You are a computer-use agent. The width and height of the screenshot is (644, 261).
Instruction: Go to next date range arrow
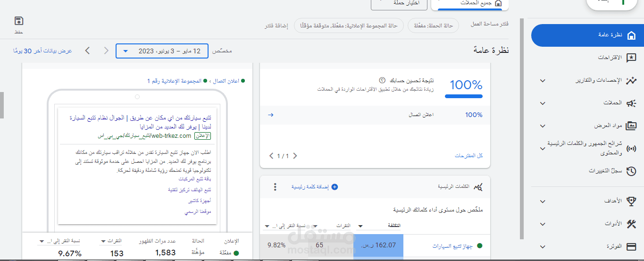106,51
